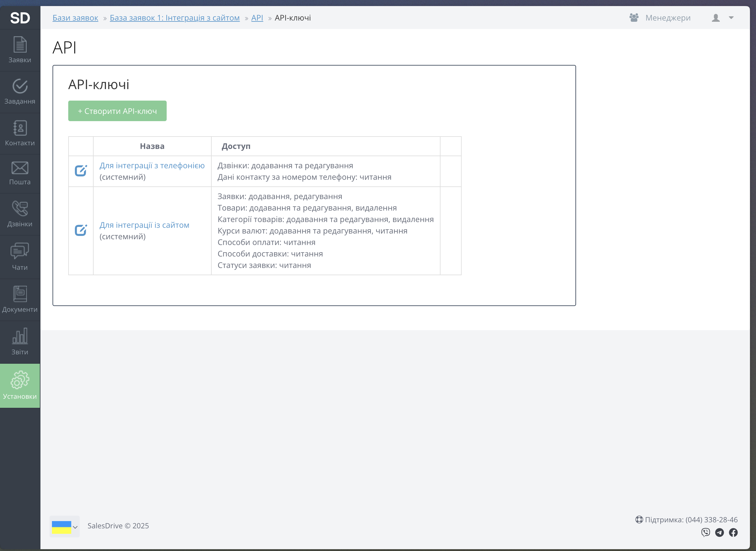Open Документи in sidebar
756x551 pixels.
click(x=20, y=299)
